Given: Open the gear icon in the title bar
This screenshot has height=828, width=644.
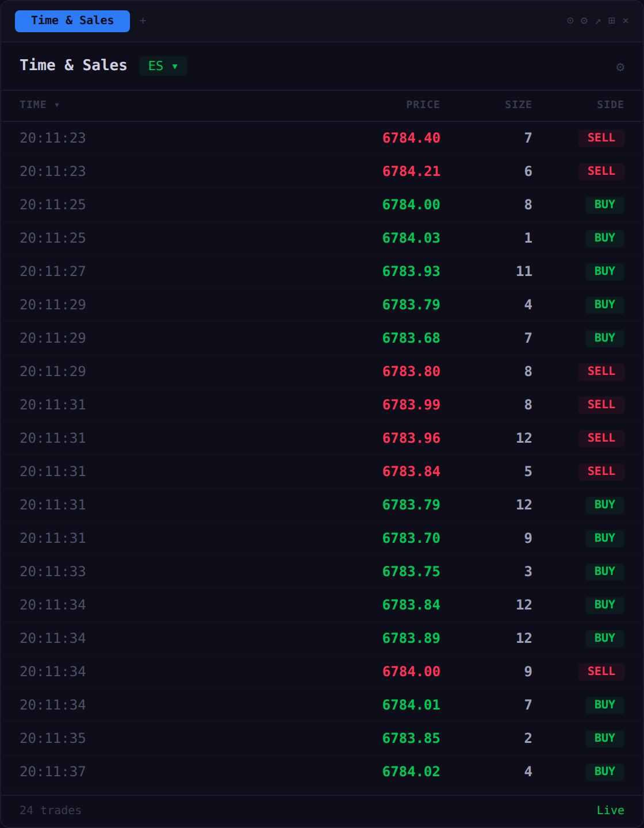Looking at the screenshot, I should [x=582, y=20].
